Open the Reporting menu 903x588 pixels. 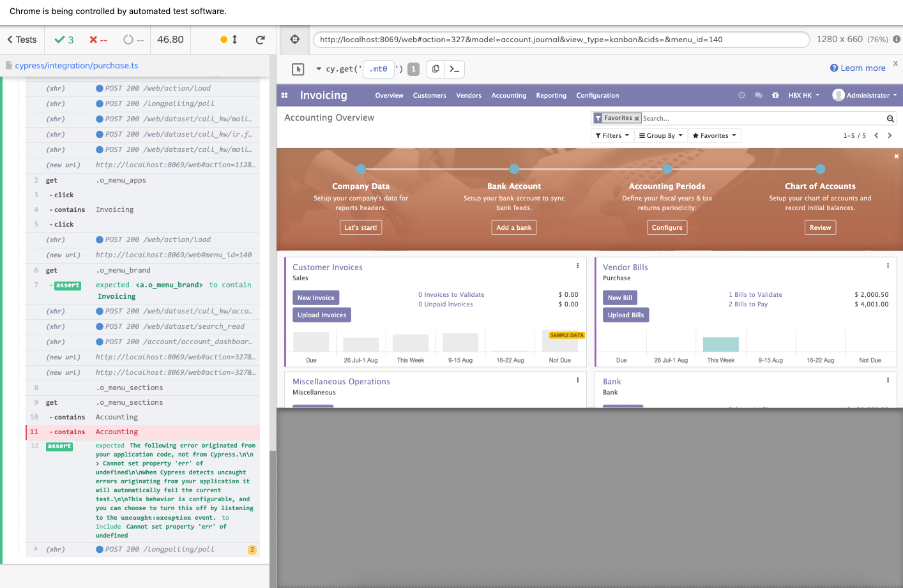pyautogui.click(x=551, y=95)
